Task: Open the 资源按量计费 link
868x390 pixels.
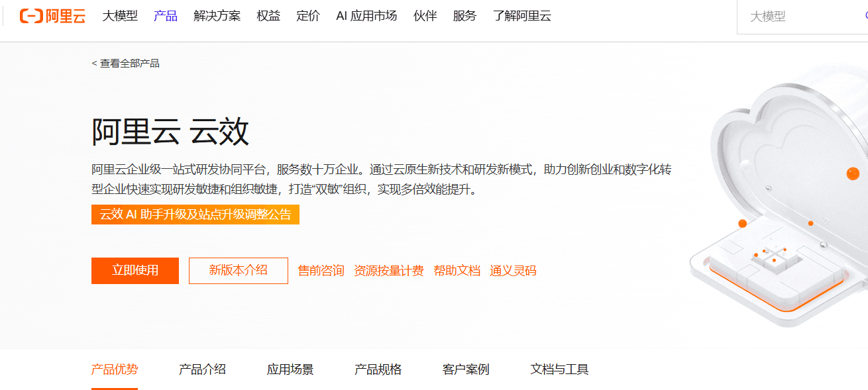Action: [x=389, y=271]
